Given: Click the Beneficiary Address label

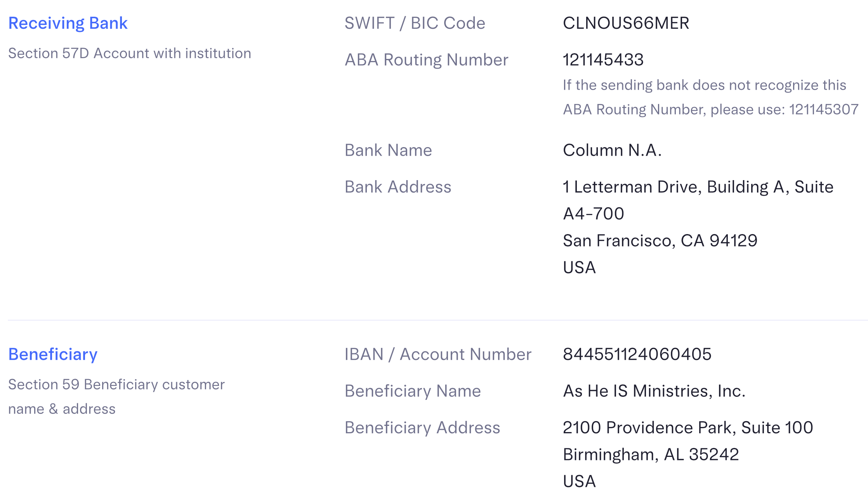Looking at the screenshot, I should [422, 428].
